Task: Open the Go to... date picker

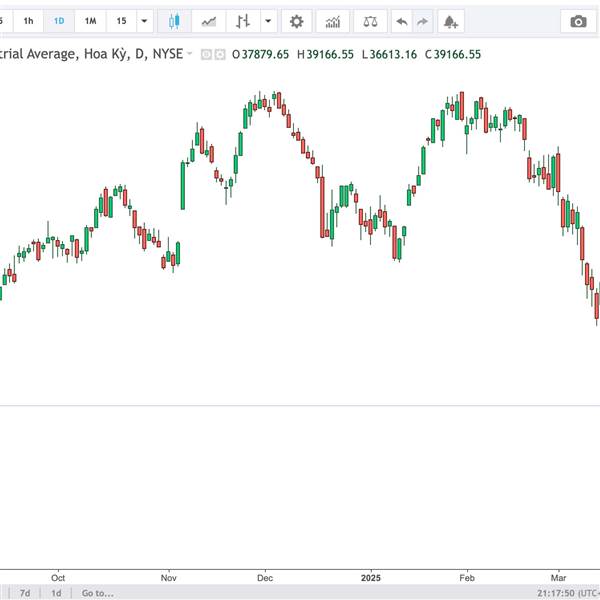Action: [98, 593]
